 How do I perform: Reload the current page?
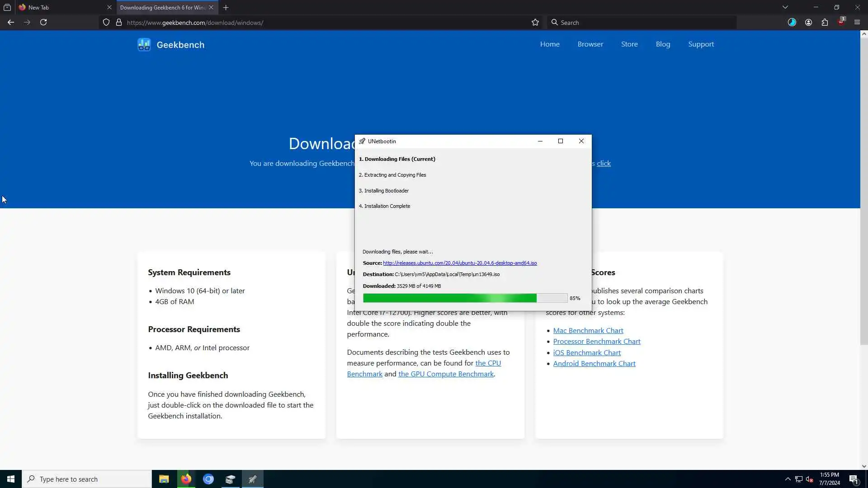[x=43, y=22]
